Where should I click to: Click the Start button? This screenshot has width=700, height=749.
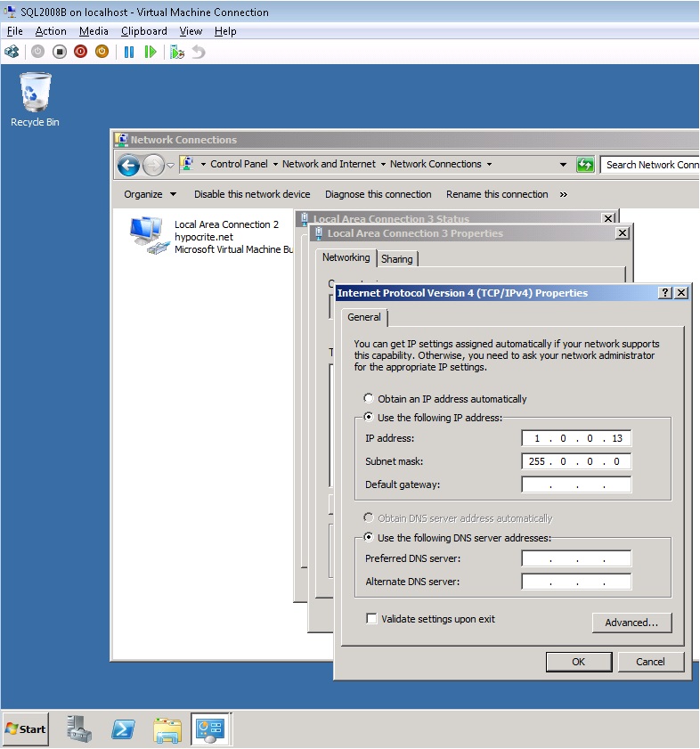point(26,729)
